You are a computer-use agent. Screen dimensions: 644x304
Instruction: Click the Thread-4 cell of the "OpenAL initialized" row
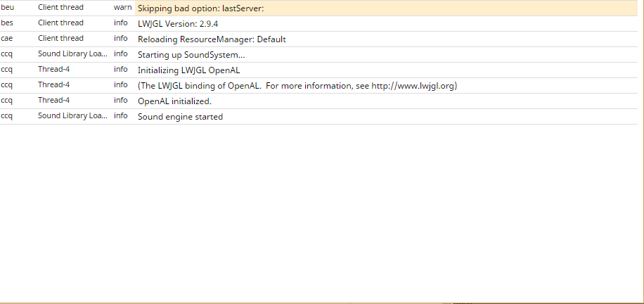pyautogui.click(x=53, y=101)
